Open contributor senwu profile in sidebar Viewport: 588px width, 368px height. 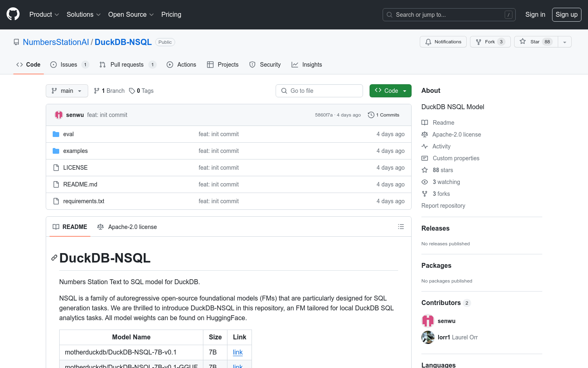[446, 321]
